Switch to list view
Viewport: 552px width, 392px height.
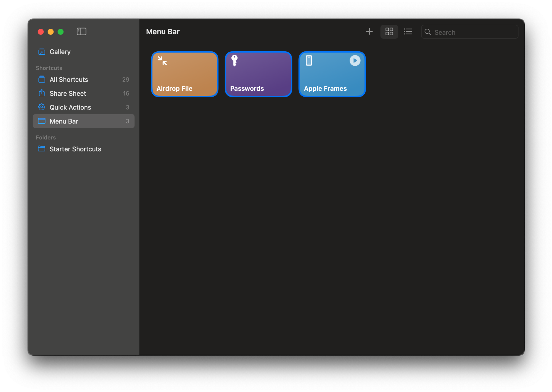tap(408, 31)
